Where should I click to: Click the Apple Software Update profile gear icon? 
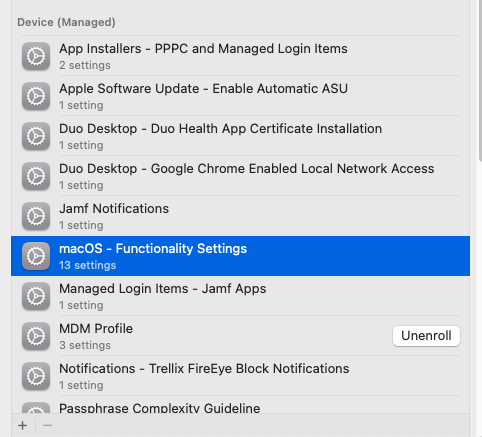(36, 96)
